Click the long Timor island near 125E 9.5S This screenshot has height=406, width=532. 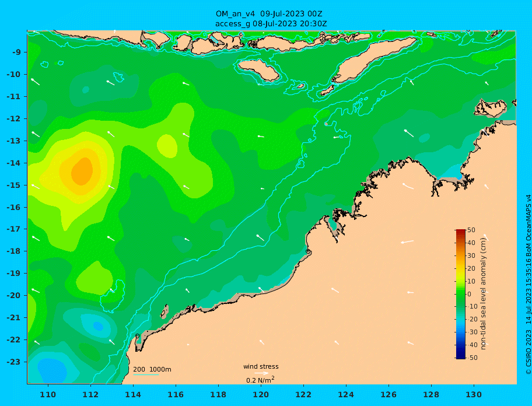(x=373, y=60)
